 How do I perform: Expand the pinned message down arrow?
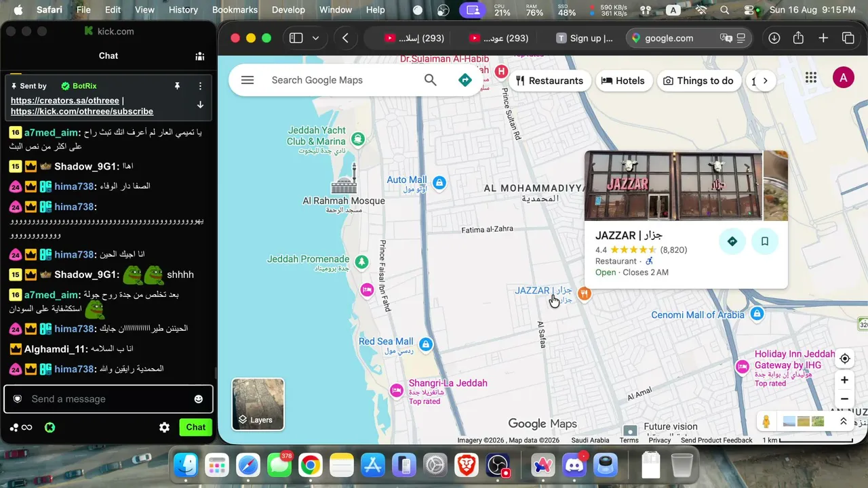coord(200,105)
